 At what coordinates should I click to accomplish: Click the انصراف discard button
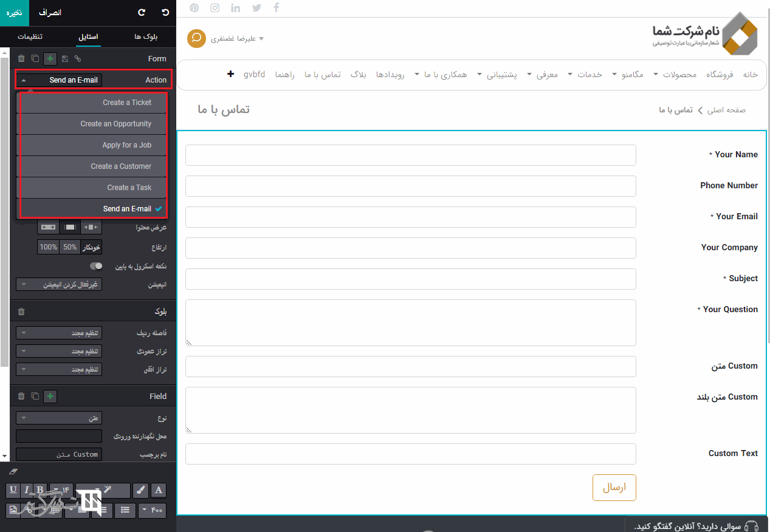coord(50,12)
